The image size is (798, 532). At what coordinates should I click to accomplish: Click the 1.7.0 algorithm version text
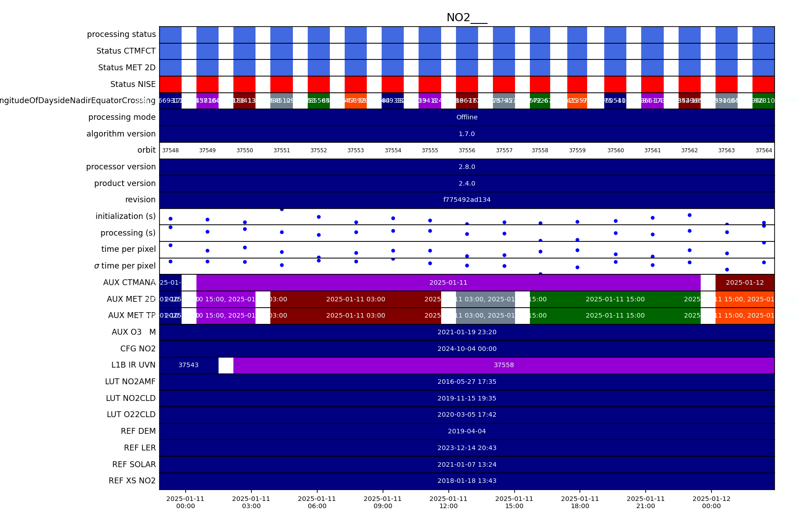tap(467, 134)
